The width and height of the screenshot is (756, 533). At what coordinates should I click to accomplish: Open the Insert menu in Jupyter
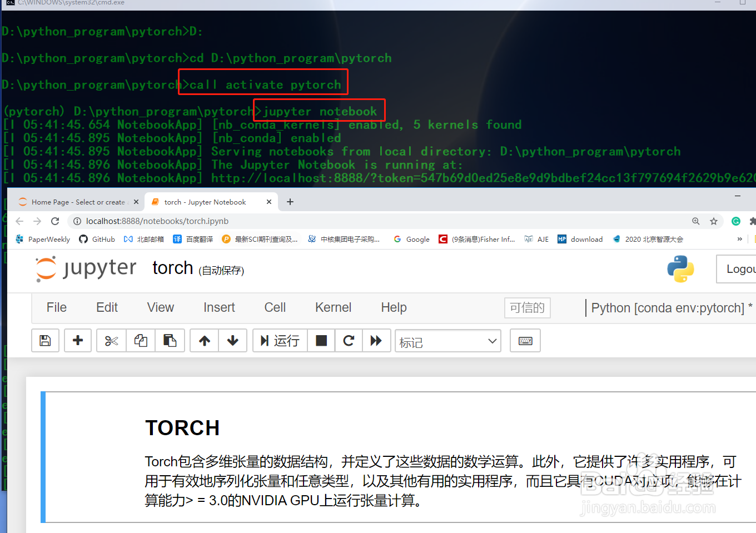[x=219, y=307]
